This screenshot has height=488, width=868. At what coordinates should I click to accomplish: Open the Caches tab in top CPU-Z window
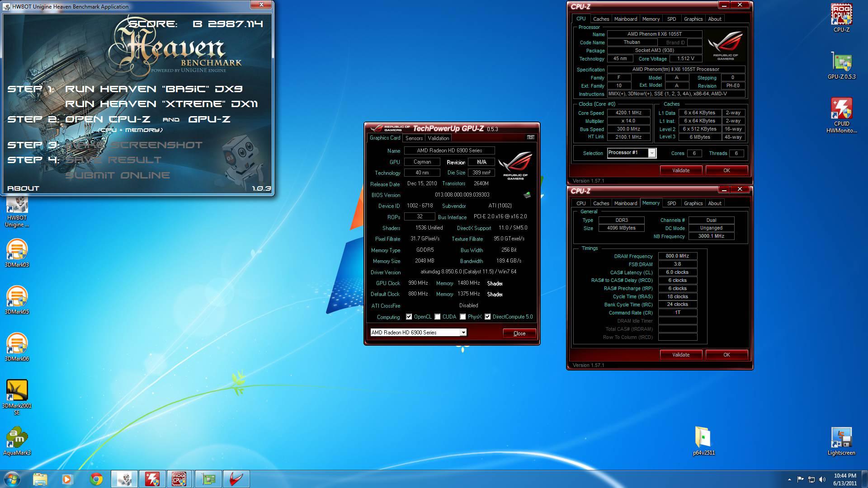coord(601,19)
